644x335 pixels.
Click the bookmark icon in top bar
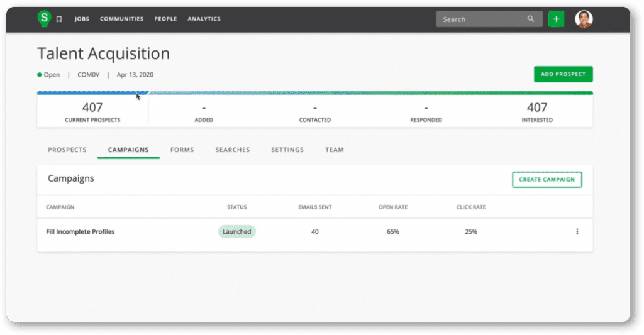[59, 19]
